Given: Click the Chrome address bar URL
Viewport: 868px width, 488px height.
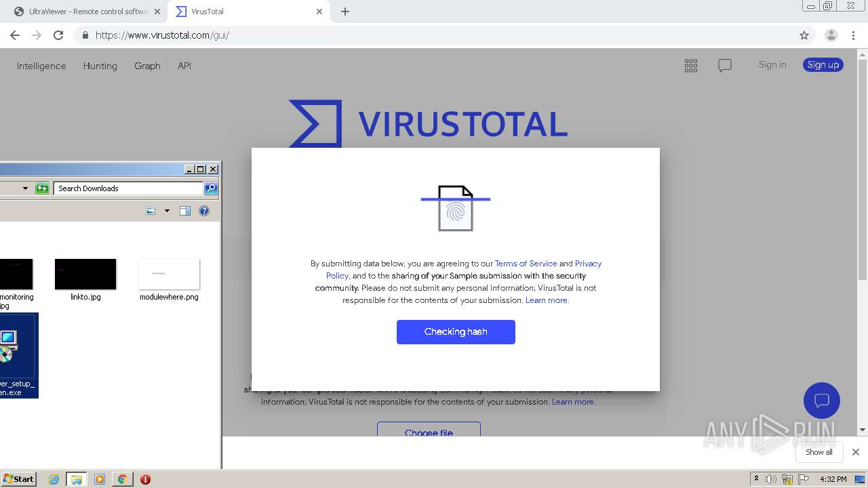Looking at the screenshot, I should (x=162, y=35).
